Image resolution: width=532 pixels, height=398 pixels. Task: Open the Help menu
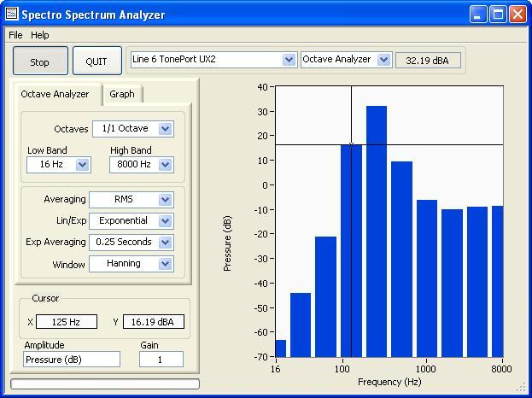tap(40, 35)
